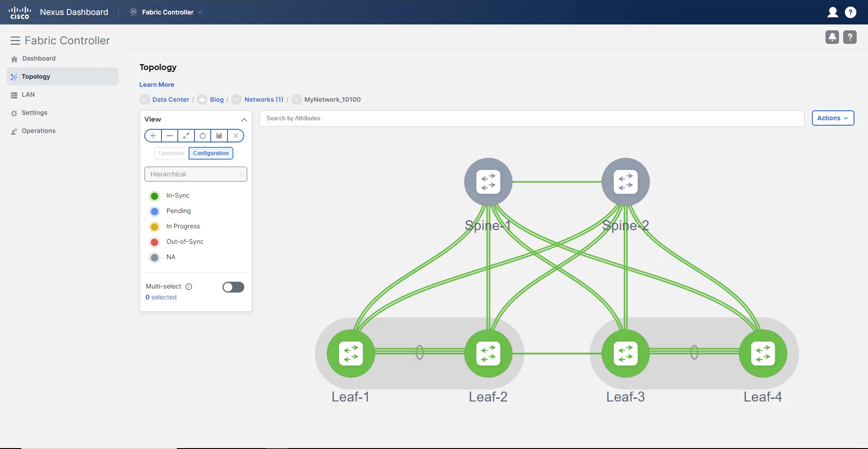
Task: Click the Blog fabric cloud icon
Action: click(x=202, y=99)
